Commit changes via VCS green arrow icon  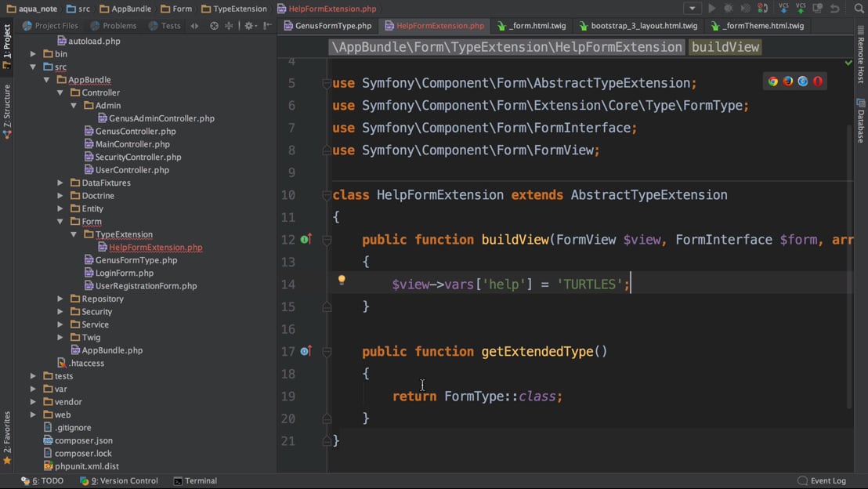coord(801,8)
